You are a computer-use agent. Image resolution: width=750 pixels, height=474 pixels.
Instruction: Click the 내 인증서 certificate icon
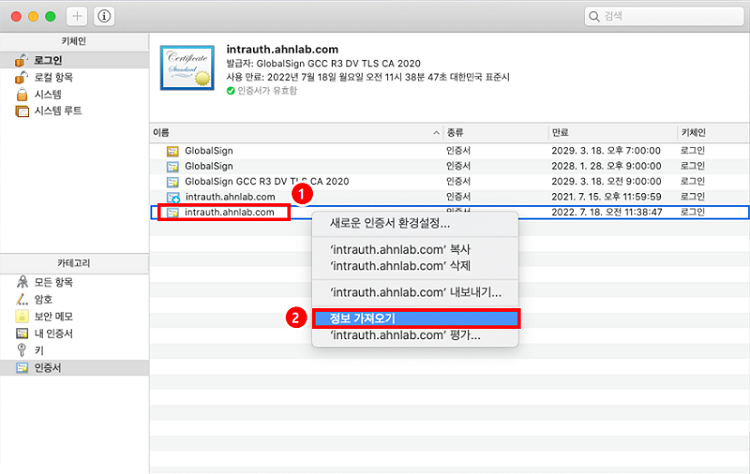pos(22,333)
